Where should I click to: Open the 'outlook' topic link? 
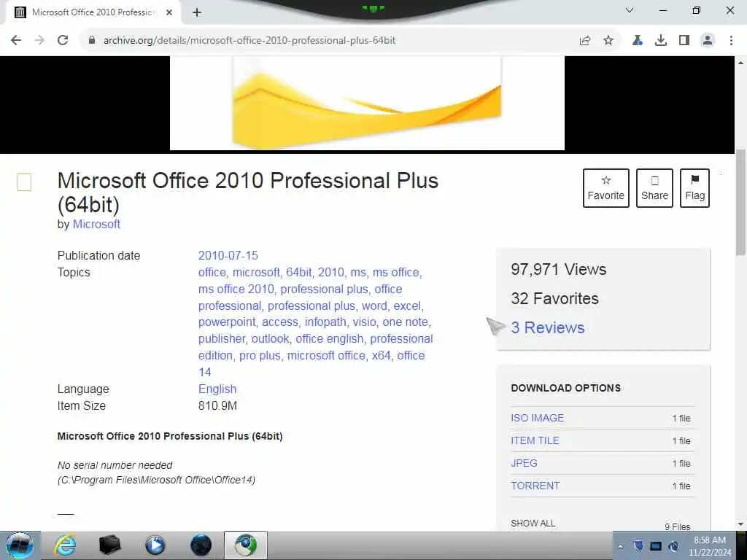[270, 339]
